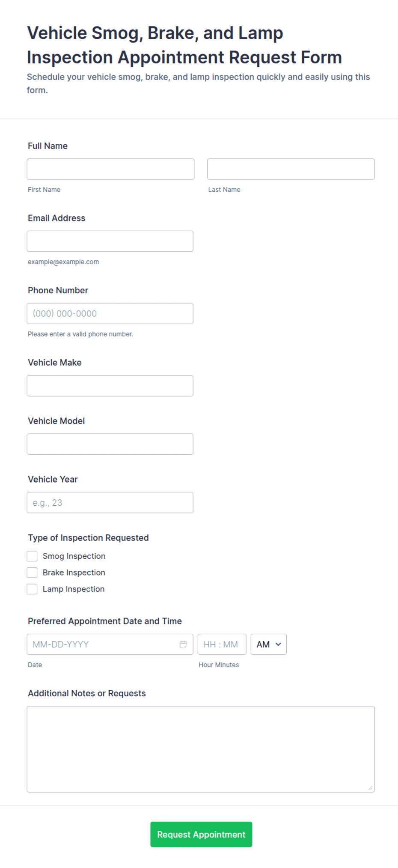Focus the First Name input field
398x868 pixels.
(x=110, y=169)
